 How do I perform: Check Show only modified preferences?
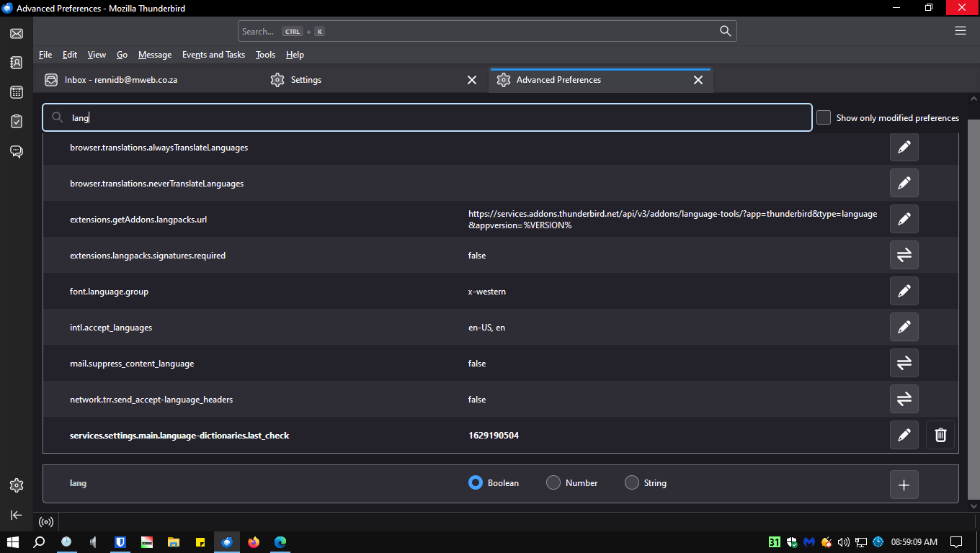coord(824,117)
